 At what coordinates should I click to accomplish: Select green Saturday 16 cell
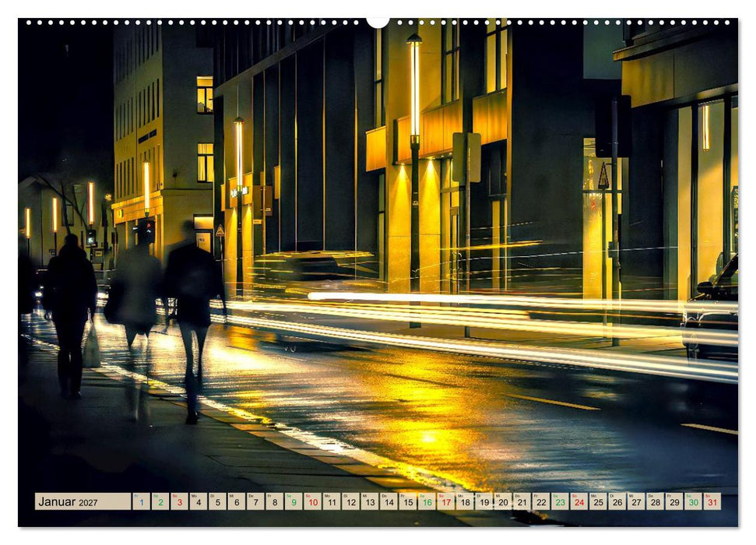427,501
